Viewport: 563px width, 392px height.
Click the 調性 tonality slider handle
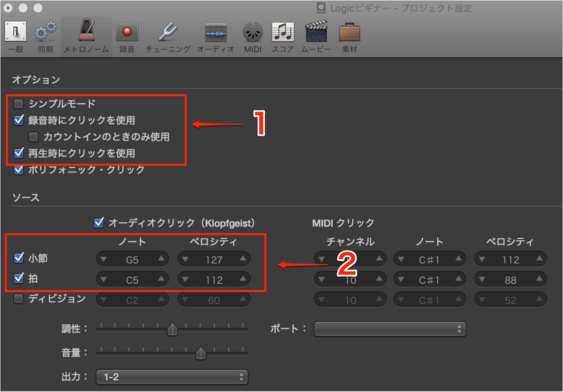(x=172, y=330)
